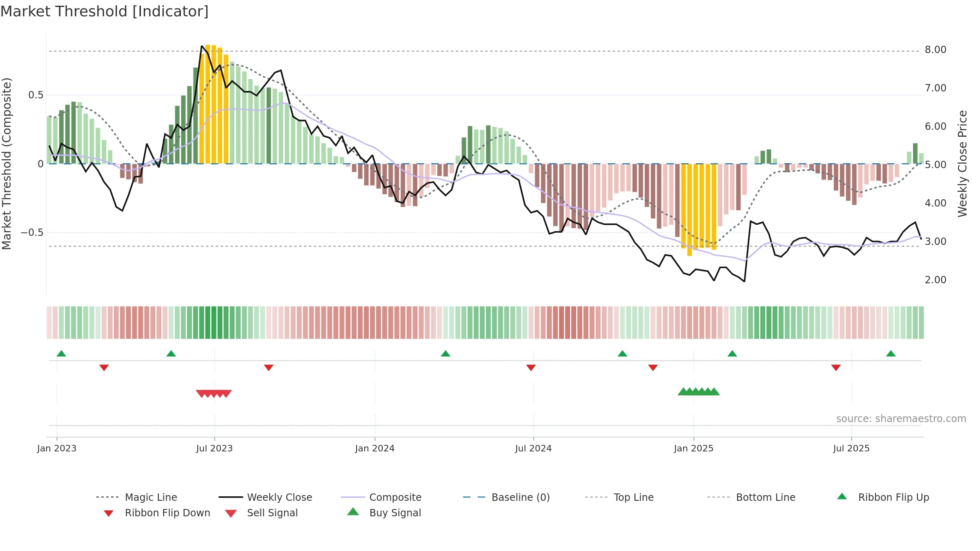Click the 8.00 price axis label
Screen dimensions: 980x551
click(935, 50)
